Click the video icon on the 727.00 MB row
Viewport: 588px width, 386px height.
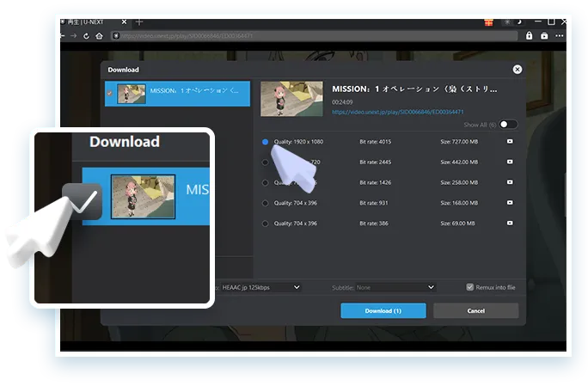(x=510, y=142)
